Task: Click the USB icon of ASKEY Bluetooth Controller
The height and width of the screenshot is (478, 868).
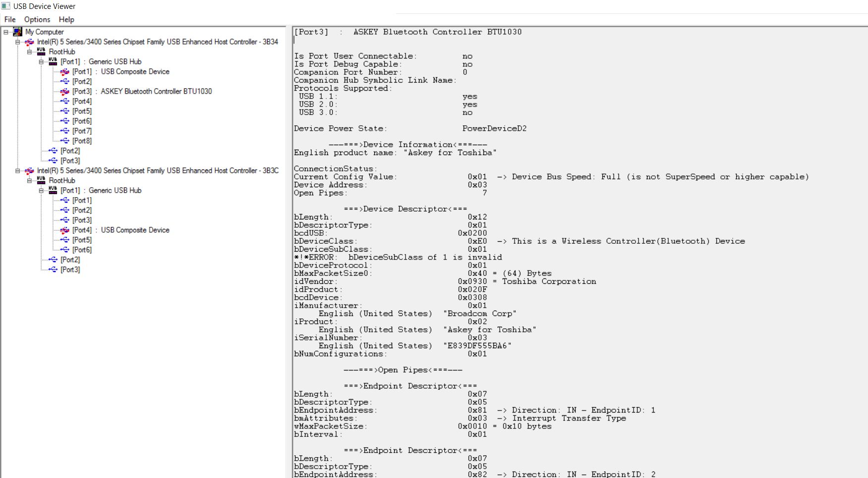Action: (x=65, y=91)
